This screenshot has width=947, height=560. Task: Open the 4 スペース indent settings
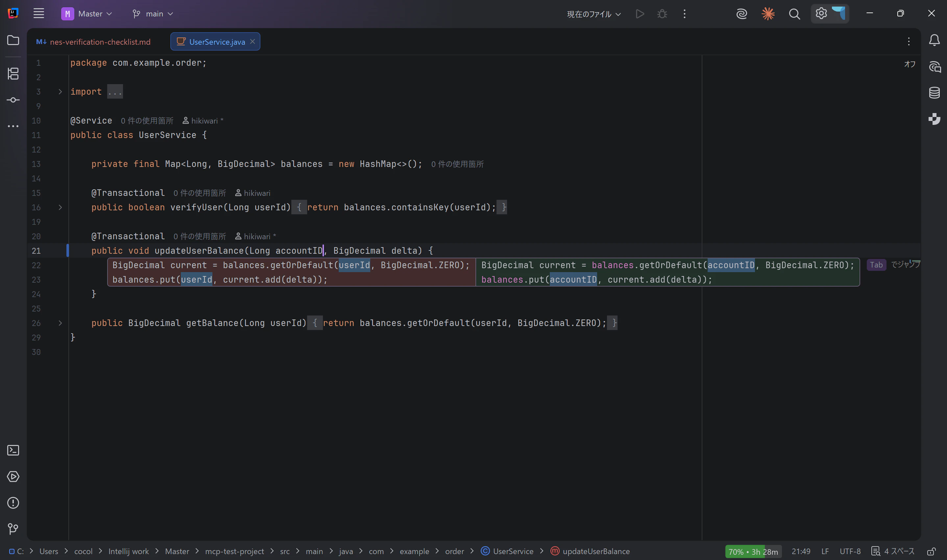pos(893,551)
